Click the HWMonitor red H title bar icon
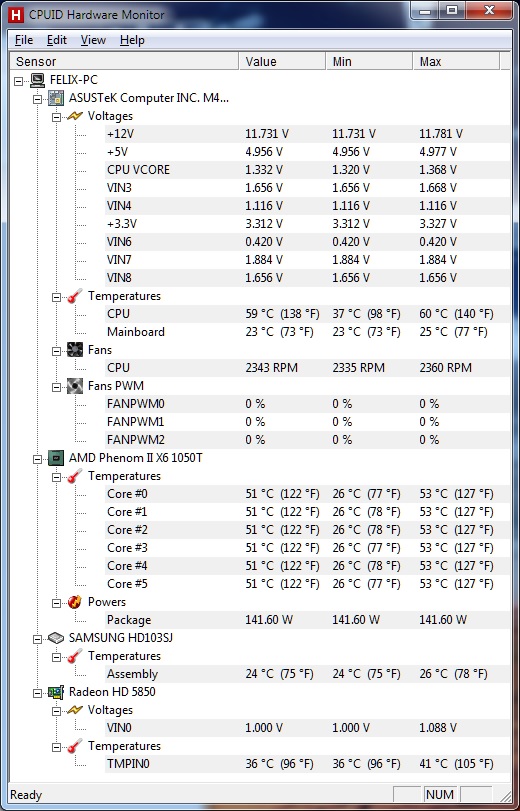The width and height of the screenshot is (520, 811). click(x=17, y=14)
